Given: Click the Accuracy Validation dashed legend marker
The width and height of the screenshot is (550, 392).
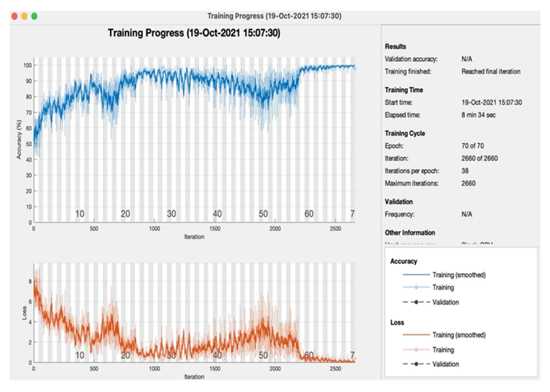Looking at the screenshot, I should [416, 302].
